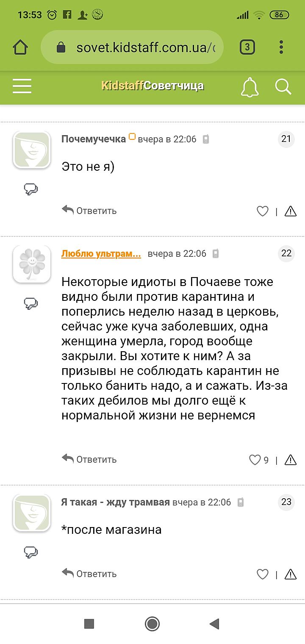Report comment 23 with warning triangle

click(x=291, y=574)
